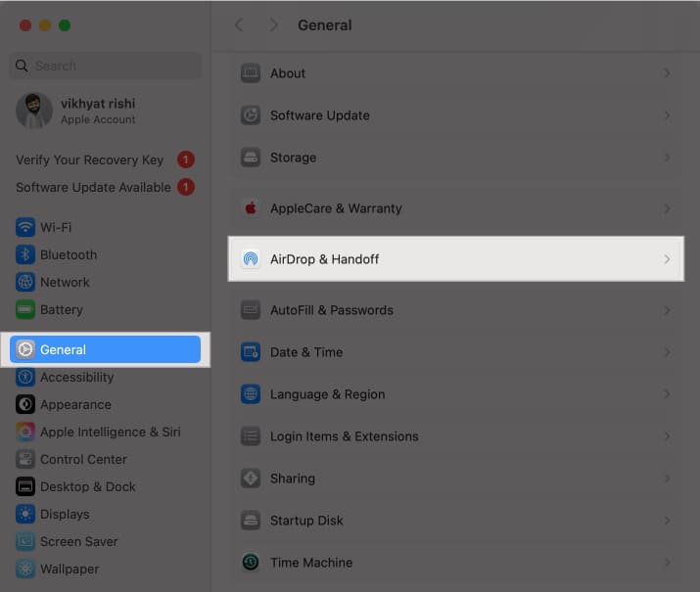The image size is (700, 592).
Task: Click the Displays sidebar icon
Action: point(25,514)
